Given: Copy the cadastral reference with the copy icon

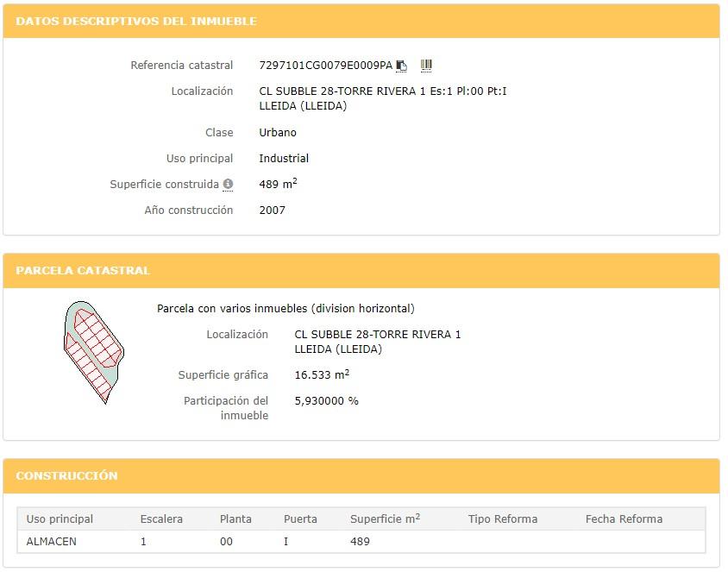Looking at the screenshot, I should 402,66.
